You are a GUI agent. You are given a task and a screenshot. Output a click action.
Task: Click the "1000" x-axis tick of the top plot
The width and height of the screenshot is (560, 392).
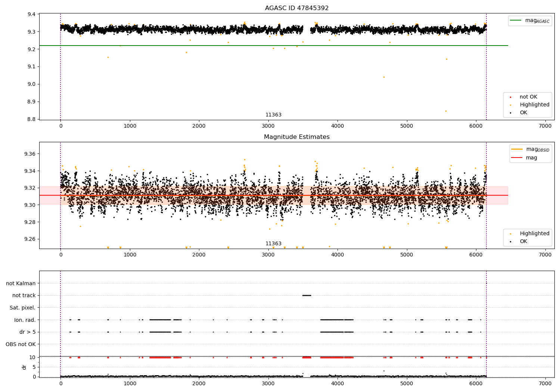[130, 126]
